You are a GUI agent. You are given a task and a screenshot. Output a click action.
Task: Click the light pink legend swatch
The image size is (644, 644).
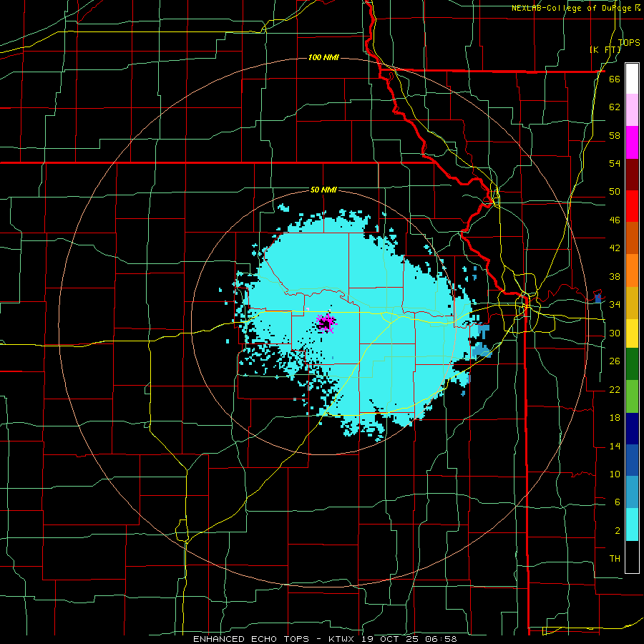(632, 110)
